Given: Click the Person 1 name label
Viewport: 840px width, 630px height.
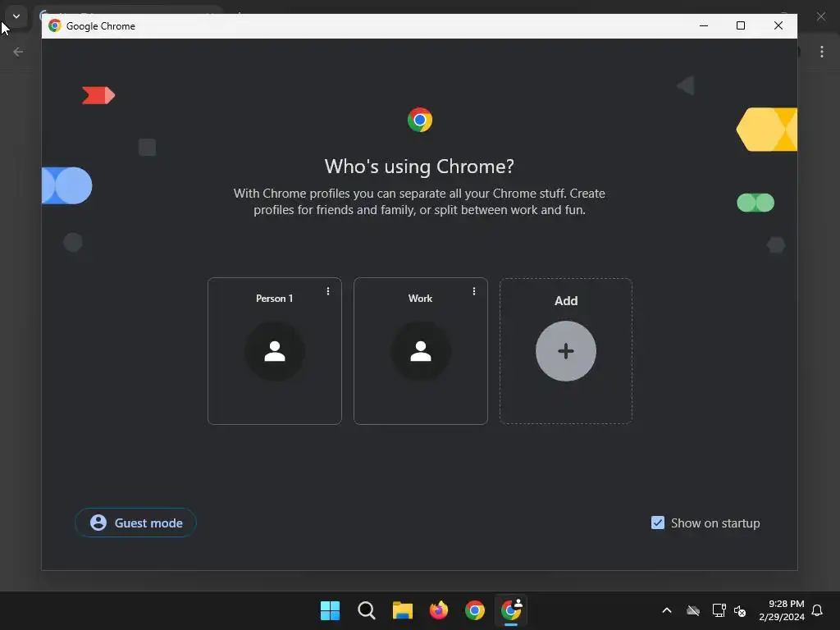Looking at the screenshot, I should [274, 299].
